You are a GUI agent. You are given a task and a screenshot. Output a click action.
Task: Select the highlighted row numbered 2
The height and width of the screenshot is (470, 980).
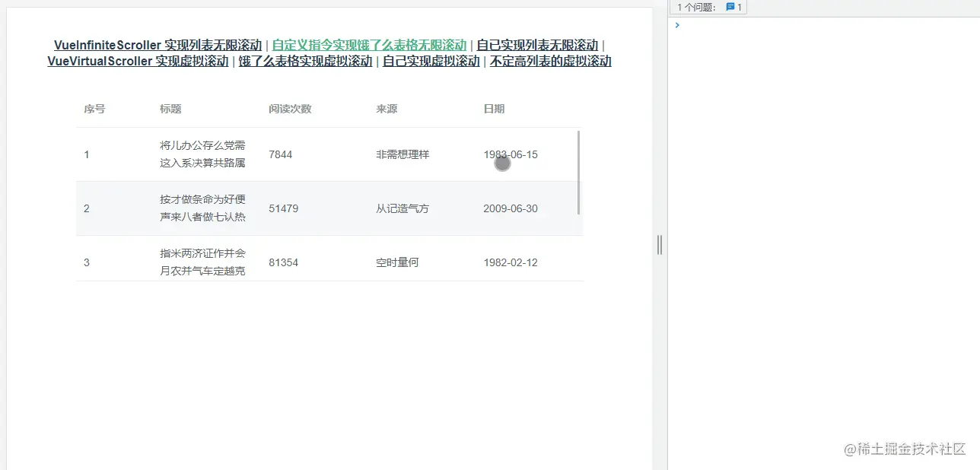point(304,208)
